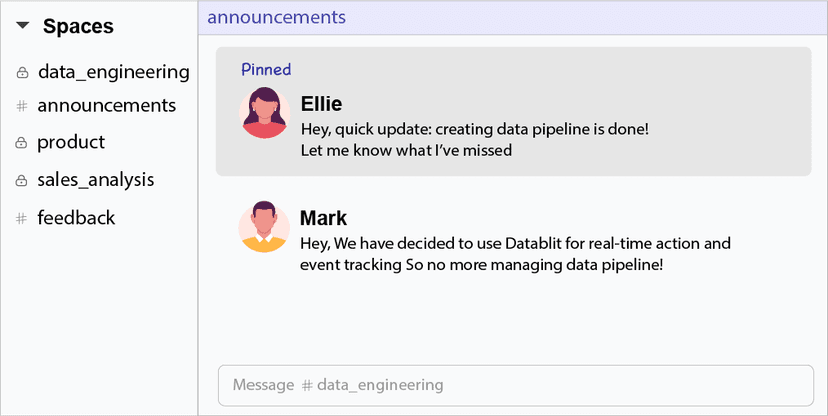Image resolution: width=828 pixels, height=416 pixels.
Task: Click the lock icon beside sales_analysis
Action: [21, 181]
